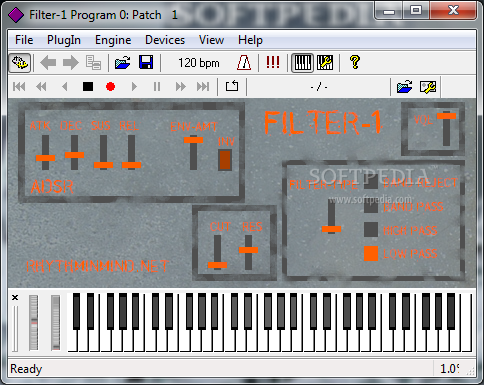Click the thin velocity slider at keyboard left
The image size is (484, 385).
coord(15,328)
